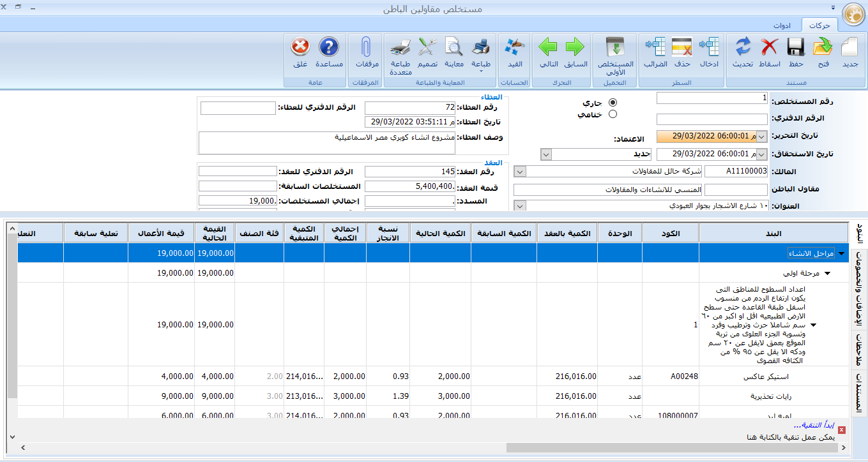Screen dimensions: 868x462
Task: Open the quick access toolbar dropdown arrow
Action: click(832, 9)
